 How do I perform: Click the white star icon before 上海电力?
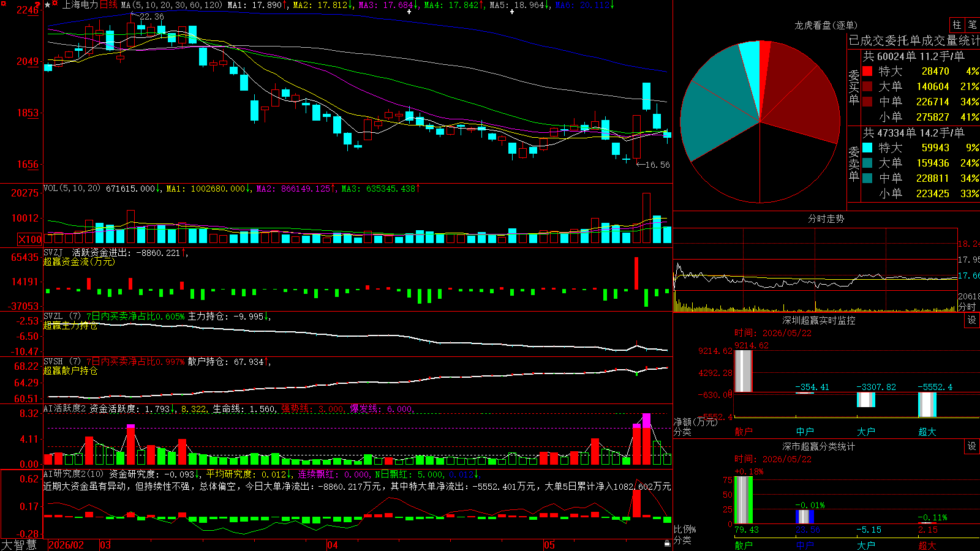click(47, 5)
